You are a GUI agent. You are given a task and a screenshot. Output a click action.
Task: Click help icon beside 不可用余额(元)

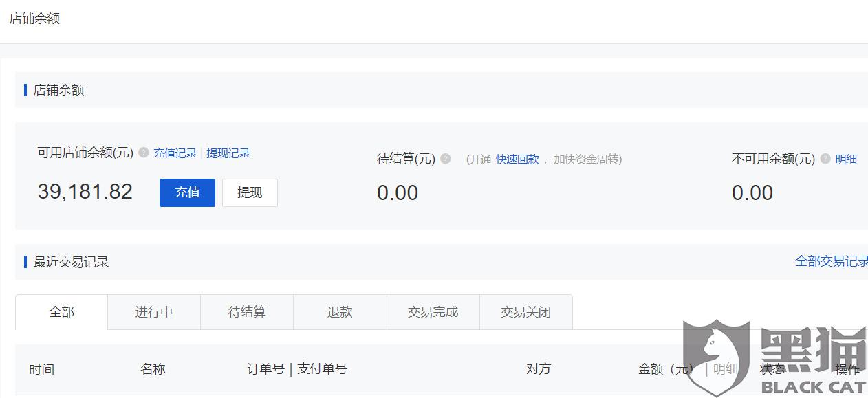point(825,159)
